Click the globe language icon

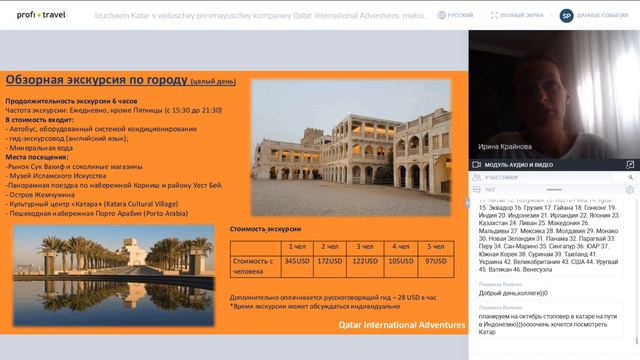pyautogui.click(x=441, y=15)
